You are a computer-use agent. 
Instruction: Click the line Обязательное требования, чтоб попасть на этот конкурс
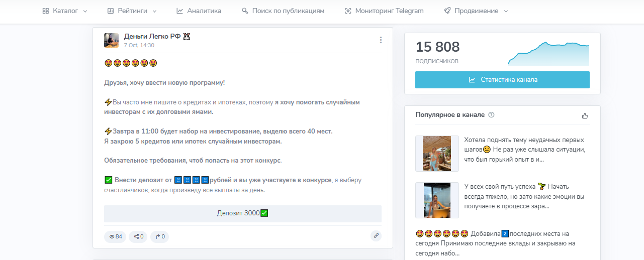(193, 161)
